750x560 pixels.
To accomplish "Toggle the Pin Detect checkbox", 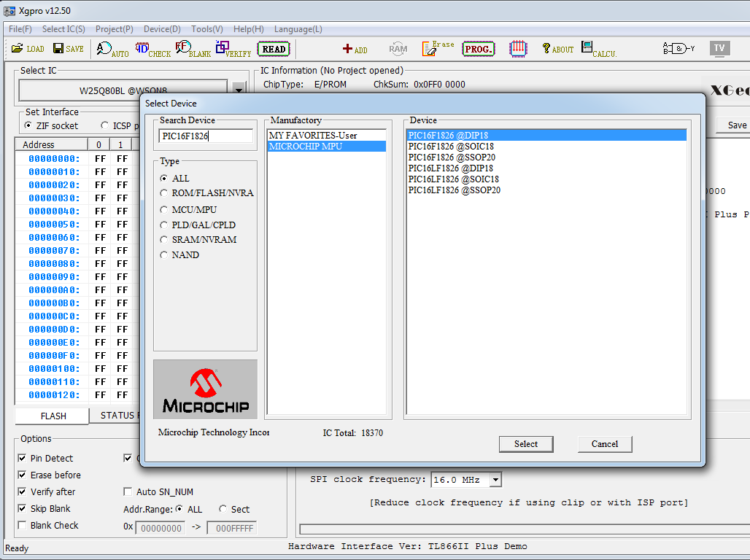I will pyautogui.click(x=22, y=458).
